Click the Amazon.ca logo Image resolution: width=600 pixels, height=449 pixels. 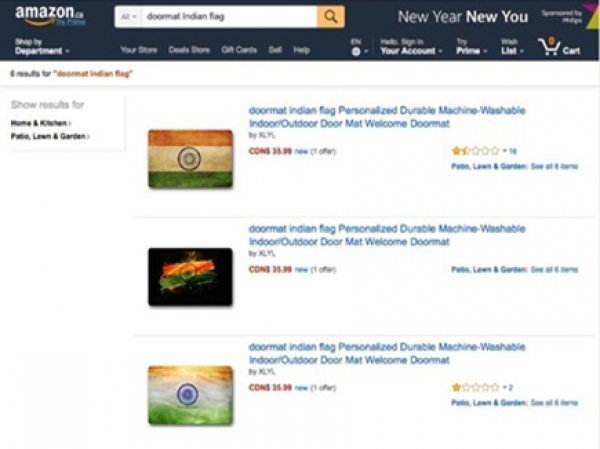pos(50,16)
